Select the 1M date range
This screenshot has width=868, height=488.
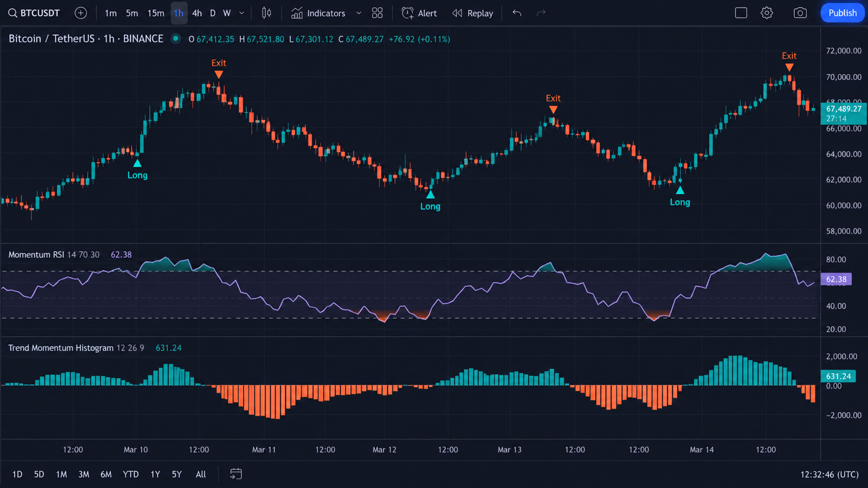click(61, 474)
